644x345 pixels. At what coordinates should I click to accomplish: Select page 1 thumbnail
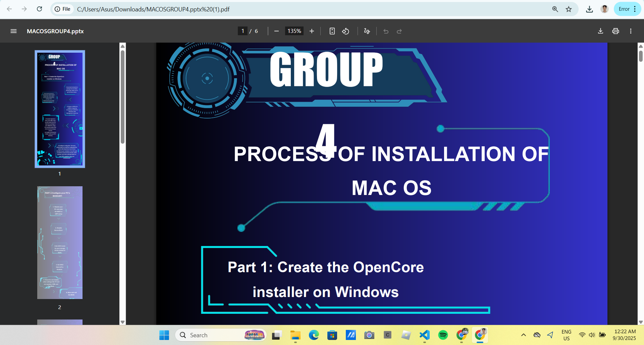pos(60,109)
